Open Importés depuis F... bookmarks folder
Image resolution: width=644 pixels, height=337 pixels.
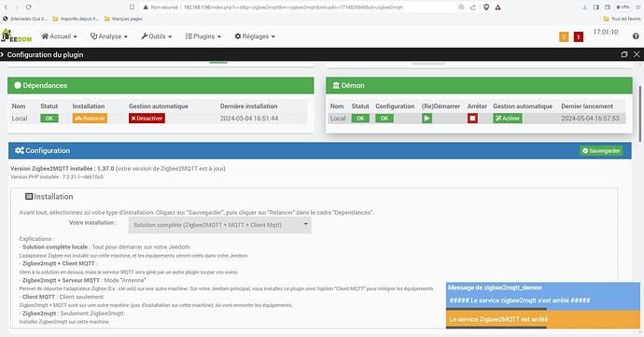pos(76,19)
